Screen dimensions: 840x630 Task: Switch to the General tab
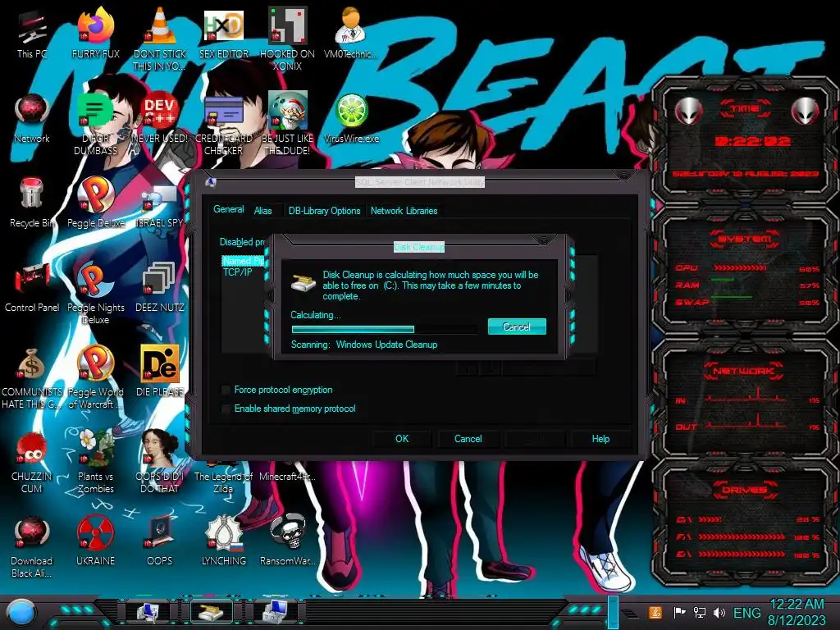pyautogui.click(x=229, y=209)
